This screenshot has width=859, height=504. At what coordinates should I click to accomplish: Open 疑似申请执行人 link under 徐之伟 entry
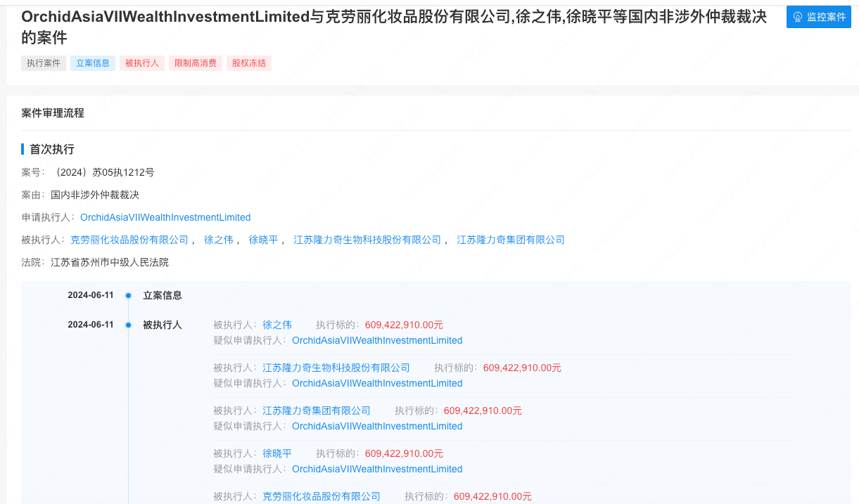pos(377,340)
